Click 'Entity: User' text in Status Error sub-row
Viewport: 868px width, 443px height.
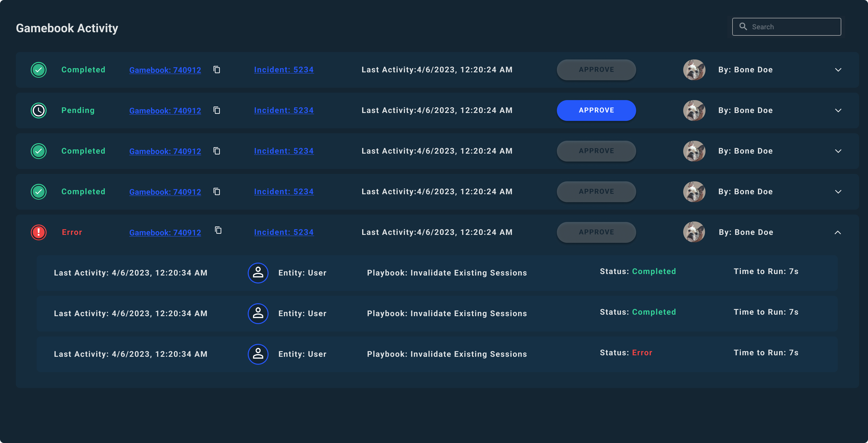click(x=302, y=354)
